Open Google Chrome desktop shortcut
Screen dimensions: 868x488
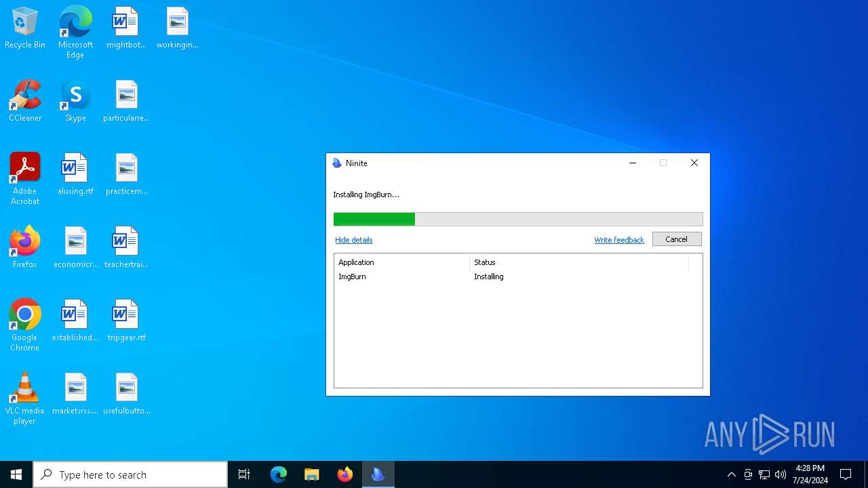coord(25,325)
